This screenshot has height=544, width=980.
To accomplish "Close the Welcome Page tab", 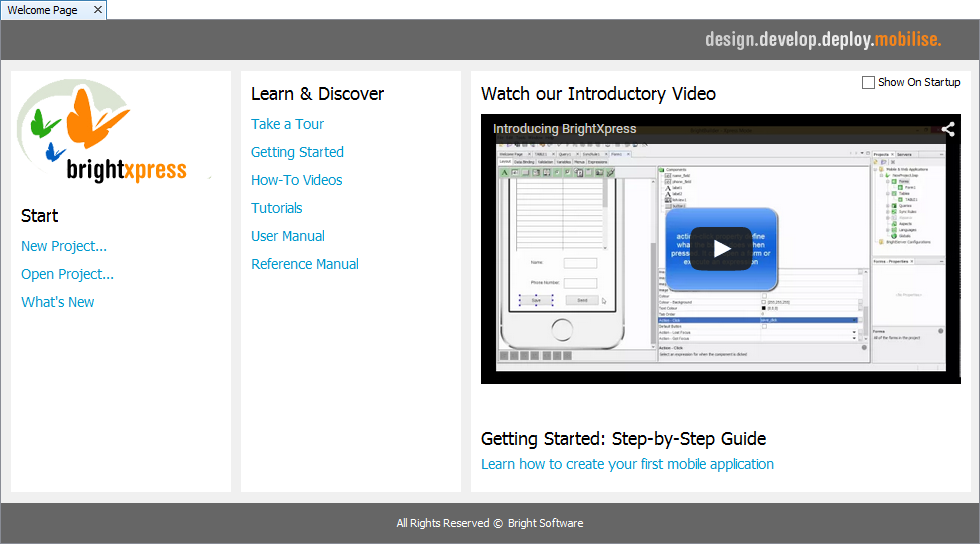I will tap(97, 10).
